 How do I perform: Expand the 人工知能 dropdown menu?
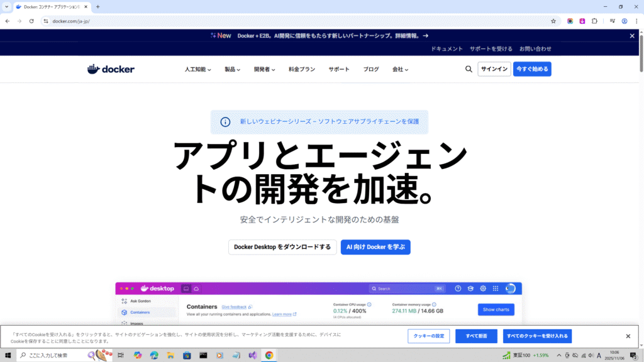[197, 69]
